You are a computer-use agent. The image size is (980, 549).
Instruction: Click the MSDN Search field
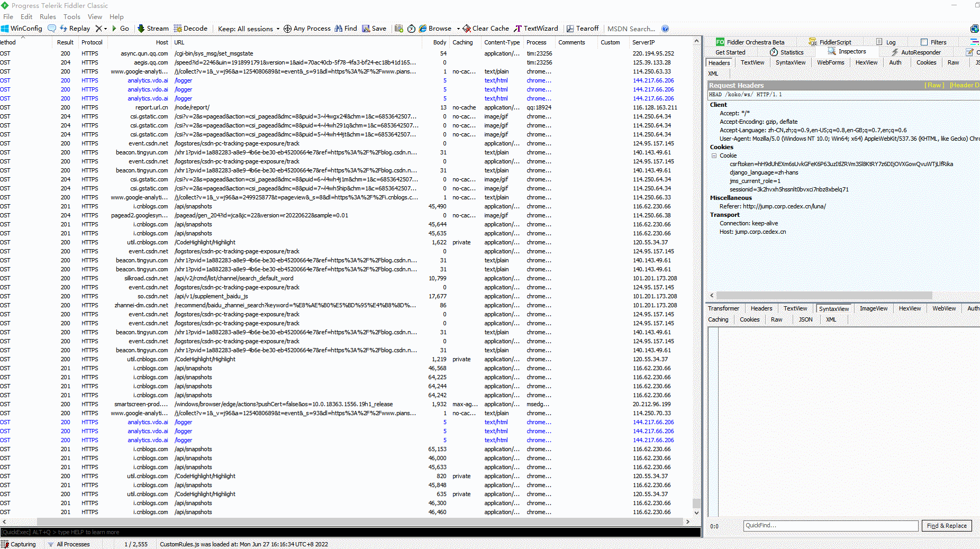coord(631,29)
